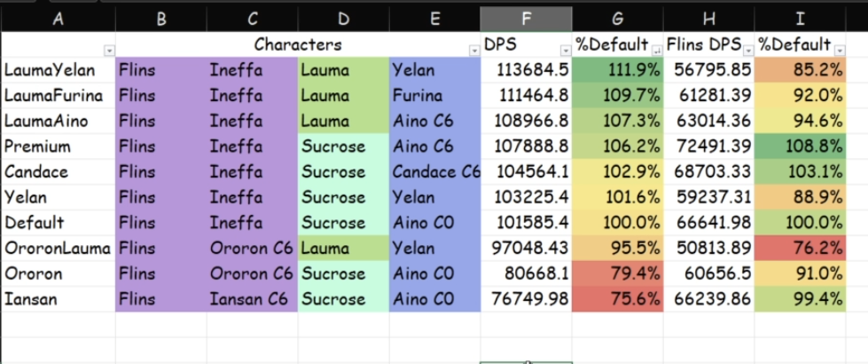The height and width of the screenshot is (364, 868).
Task: Select the 99.4% cell
Action: [801, 299]
